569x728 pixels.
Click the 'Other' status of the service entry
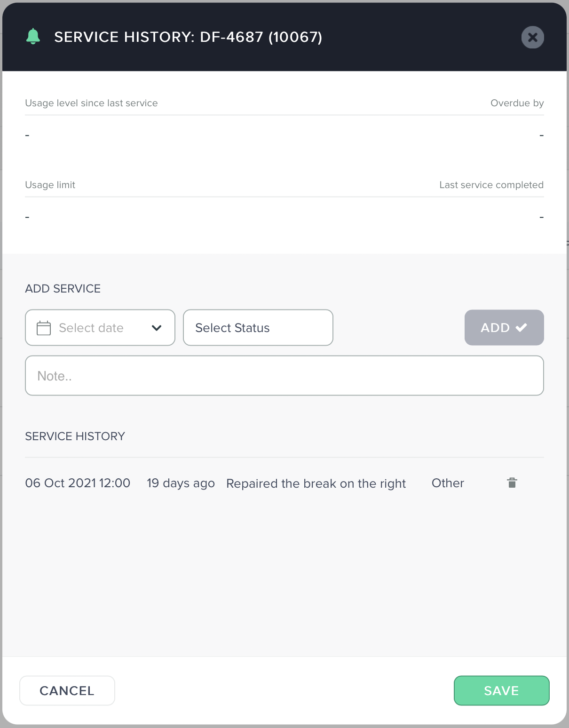pyautogui.click(x=448, y=483)
